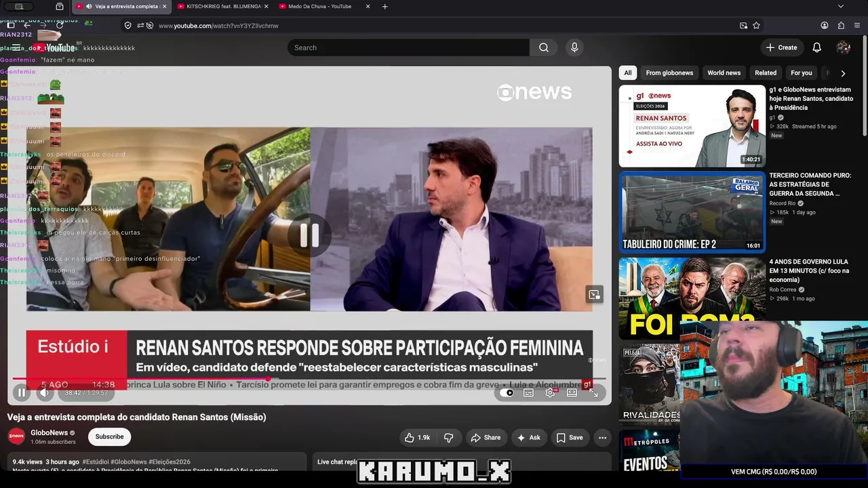Click the #Eleições2026 hashtag
Viewport: 868px width, 488px height.
170,462
